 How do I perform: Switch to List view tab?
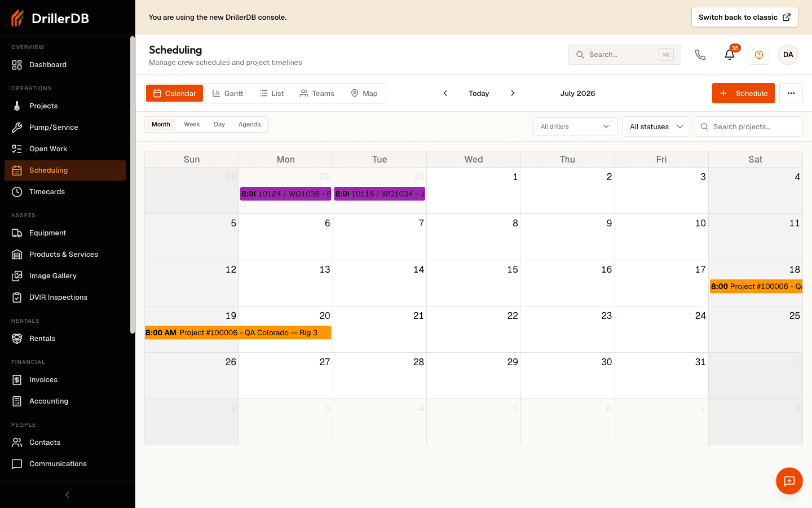[272, 93]
